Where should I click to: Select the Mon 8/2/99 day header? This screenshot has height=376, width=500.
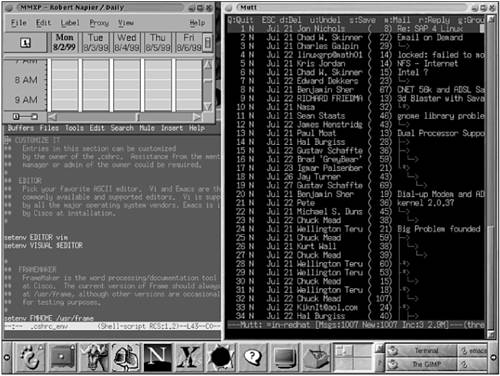click(65, 42)
